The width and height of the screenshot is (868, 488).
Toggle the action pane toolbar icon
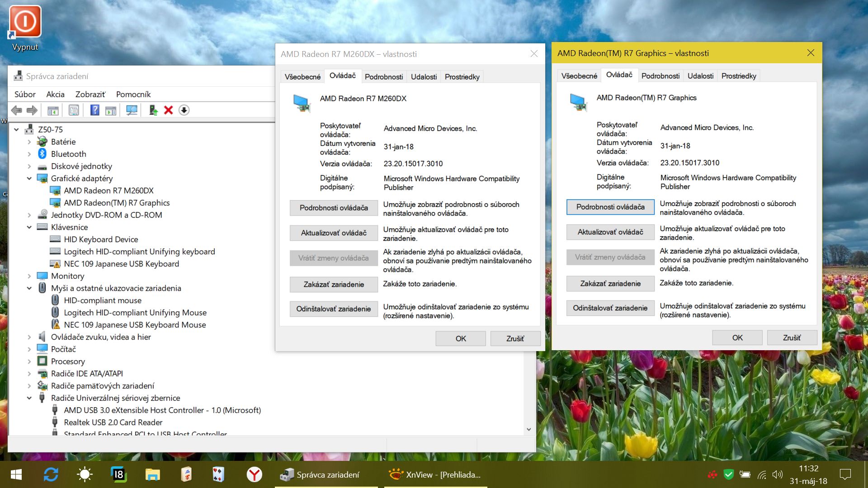pos(111,110)
